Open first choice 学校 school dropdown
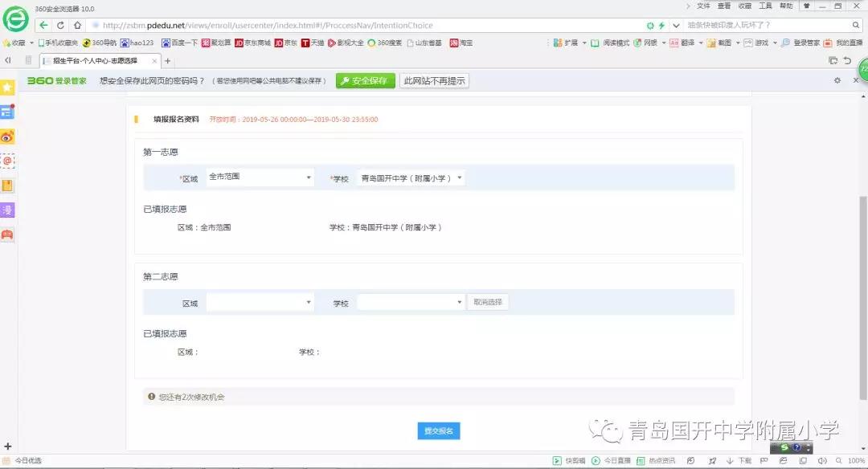This screenshot has width=868, height=469. [x=411, y=178]
